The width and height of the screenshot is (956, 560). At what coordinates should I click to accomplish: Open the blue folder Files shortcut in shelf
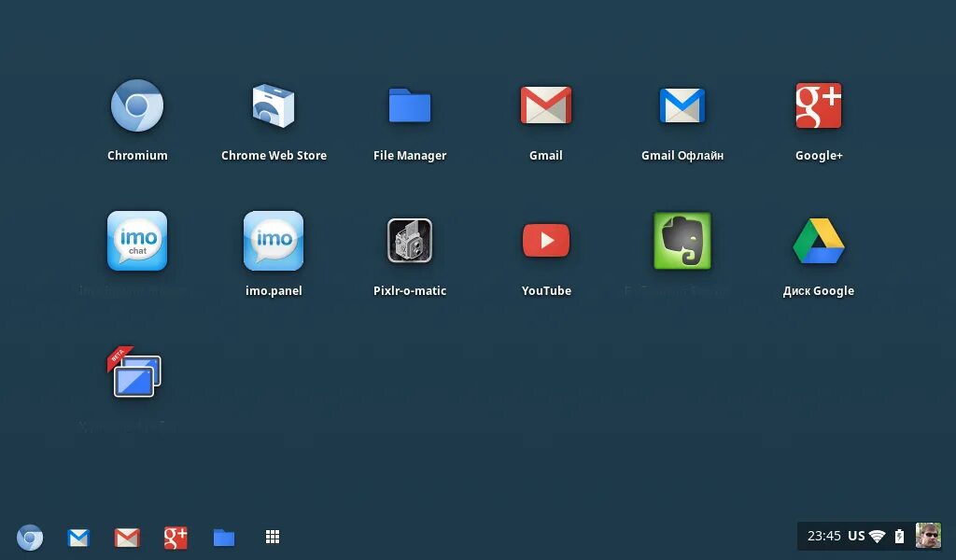pos(224,538)
